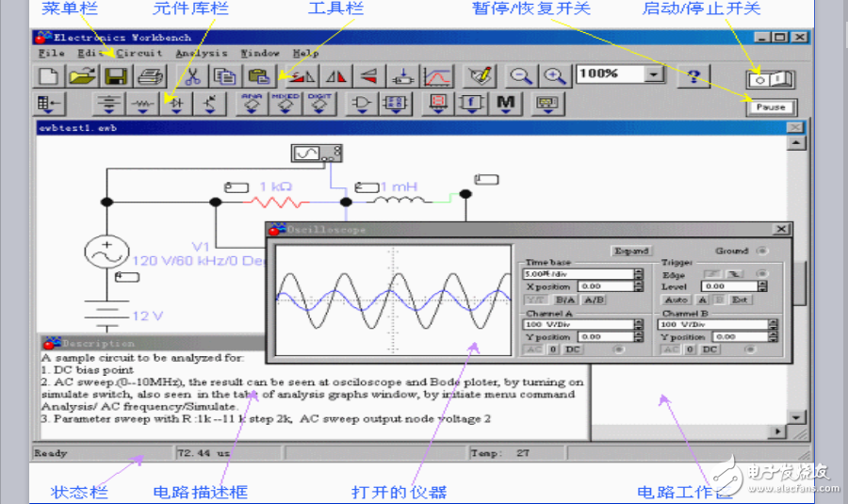Click the workspace vertical scrollbar down arrow
The height and width of the screenshot is (504, 848).
(796, 417)
